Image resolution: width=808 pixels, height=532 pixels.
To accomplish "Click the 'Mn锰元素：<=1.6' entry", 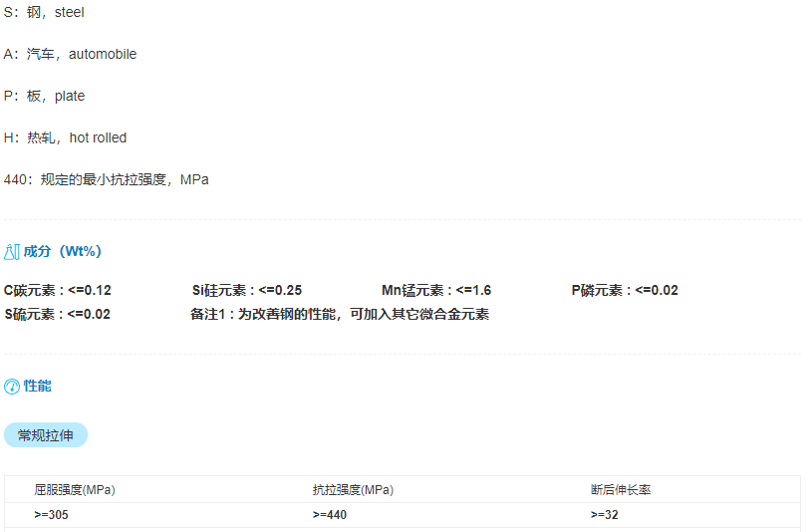I will [436, 290].
